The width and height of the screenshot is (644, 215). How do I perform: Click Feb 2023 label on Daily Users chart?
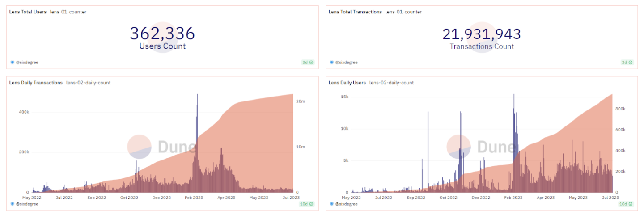click(x=513, y=197)
